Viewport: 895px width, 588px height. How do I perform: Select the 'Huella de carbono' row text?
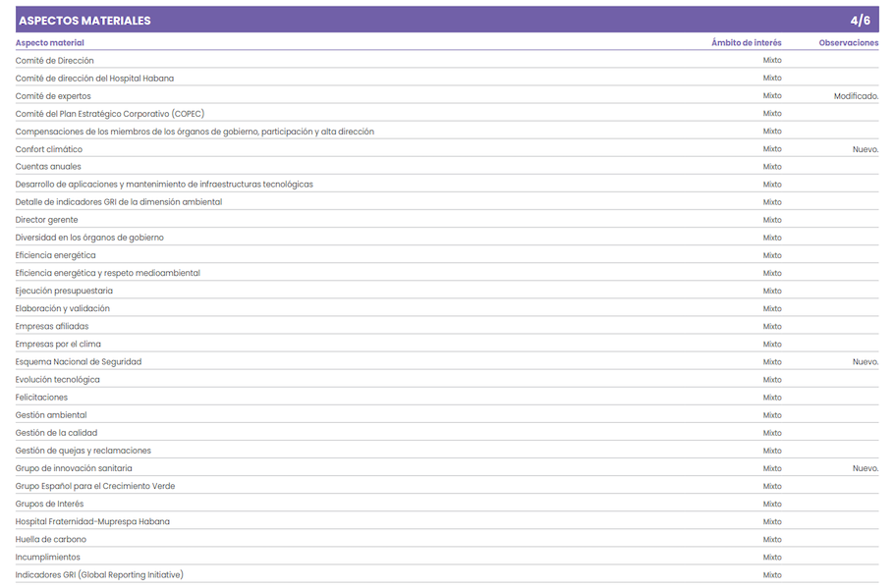point(51,539)
